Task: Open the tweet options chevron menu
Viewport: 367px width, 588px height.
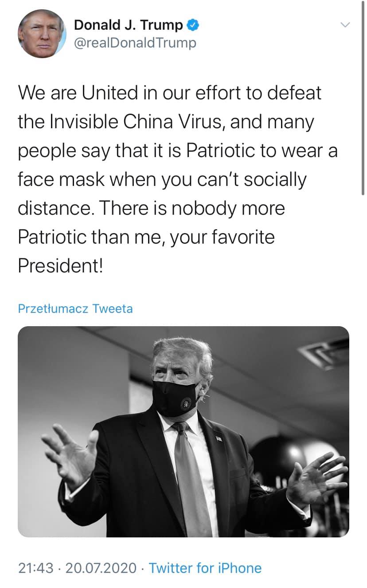Action: [x=345, y=24]
